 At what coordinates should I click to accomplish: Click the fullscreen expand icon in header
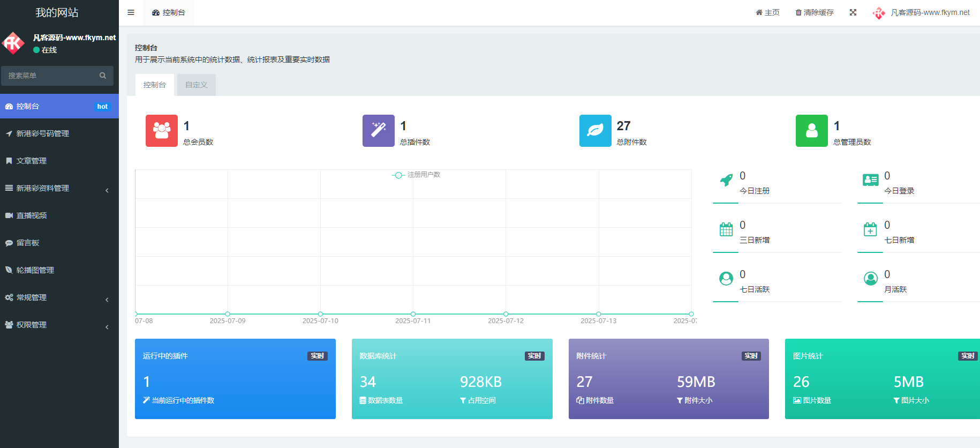click(853, 12)
